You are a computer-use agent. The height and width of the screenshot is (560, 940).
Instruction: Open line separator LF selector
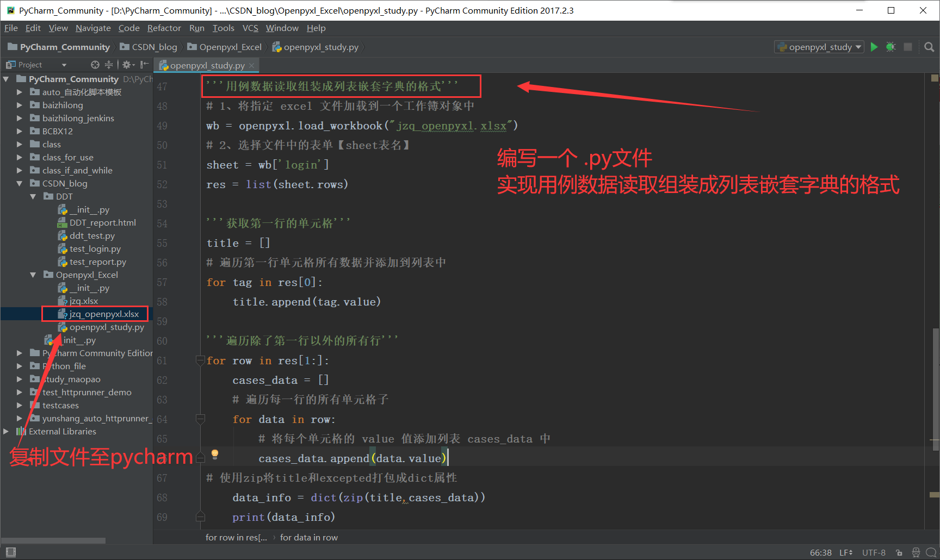(846, 552)
